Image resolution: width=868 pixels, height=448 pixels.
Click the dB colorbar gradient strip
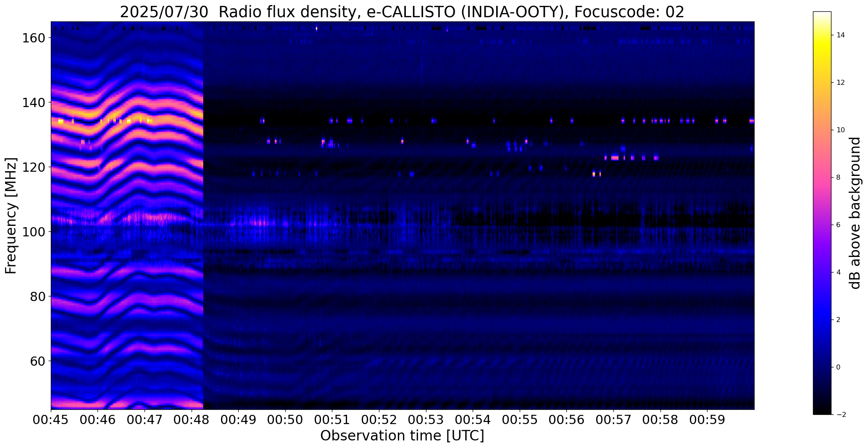pos(822,213)
